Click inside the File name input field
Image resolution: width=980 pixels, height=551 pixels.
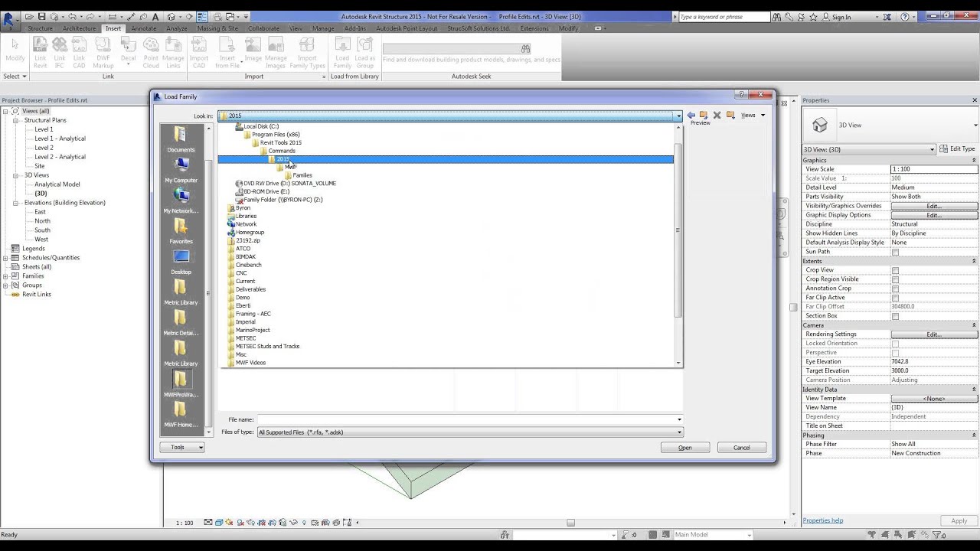coord(465,419)
